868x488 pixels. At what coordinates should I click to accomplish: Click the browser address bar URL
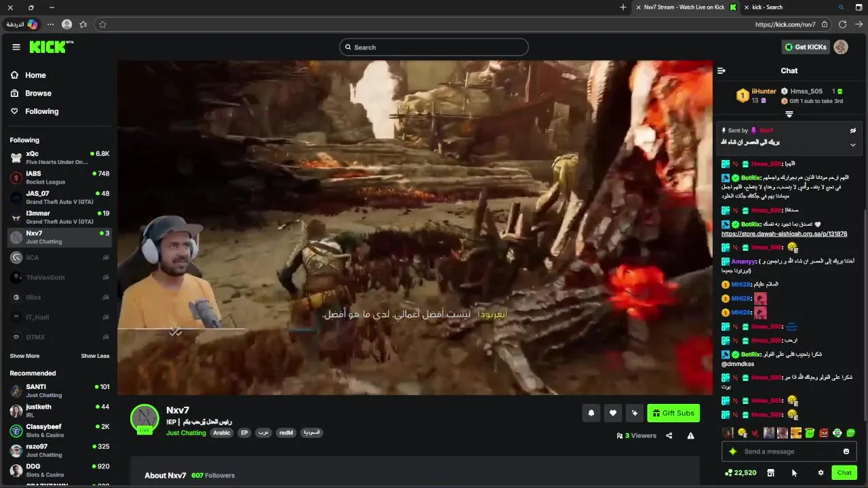785,24
